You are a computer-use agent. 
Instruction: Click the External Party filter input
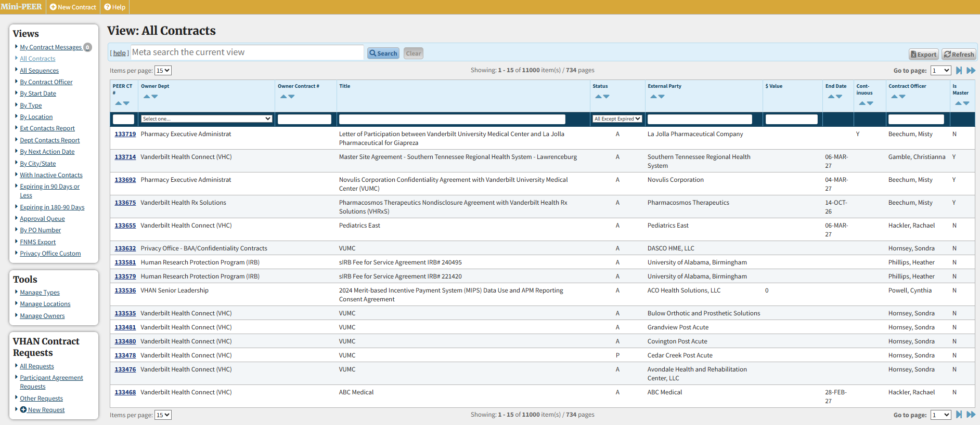[700, 119]
